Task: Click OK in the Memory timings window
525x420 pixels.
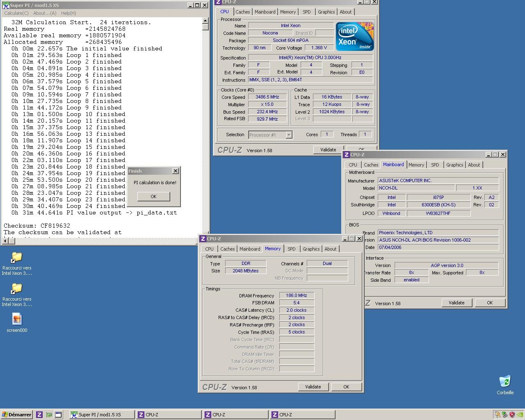Action: tap(346, 387)
